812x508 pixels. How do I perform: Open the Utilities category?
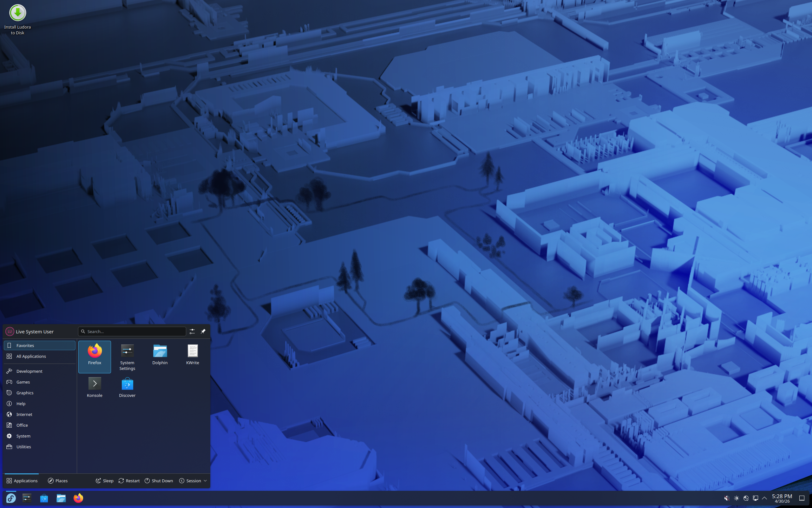[x=40, y=446]
